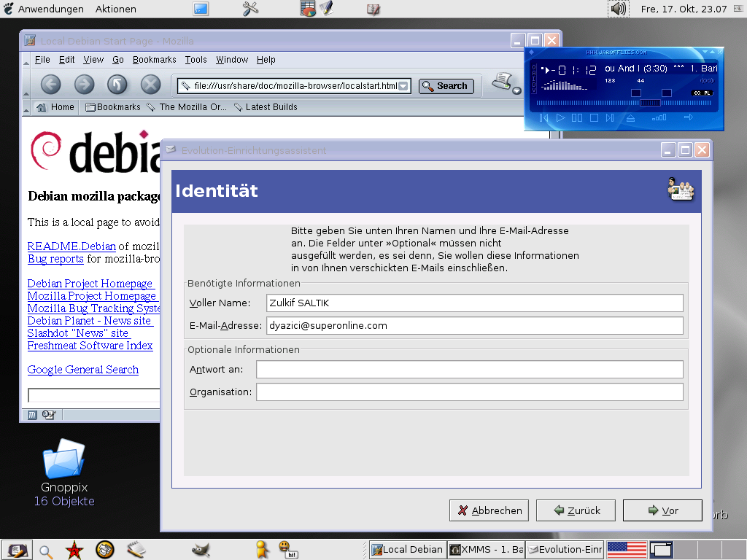Click Zurück to go back a step

pos(576,510)
